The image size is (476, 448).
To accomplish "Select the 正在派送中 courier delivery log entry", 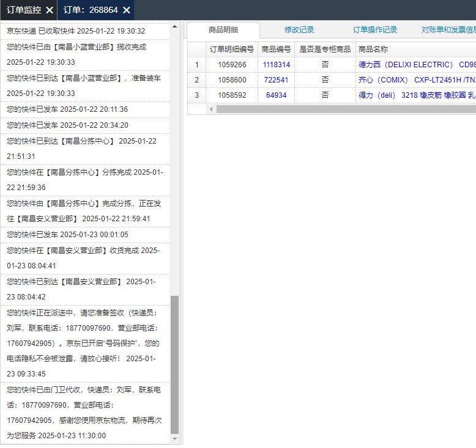I will [x=85, y=343].
